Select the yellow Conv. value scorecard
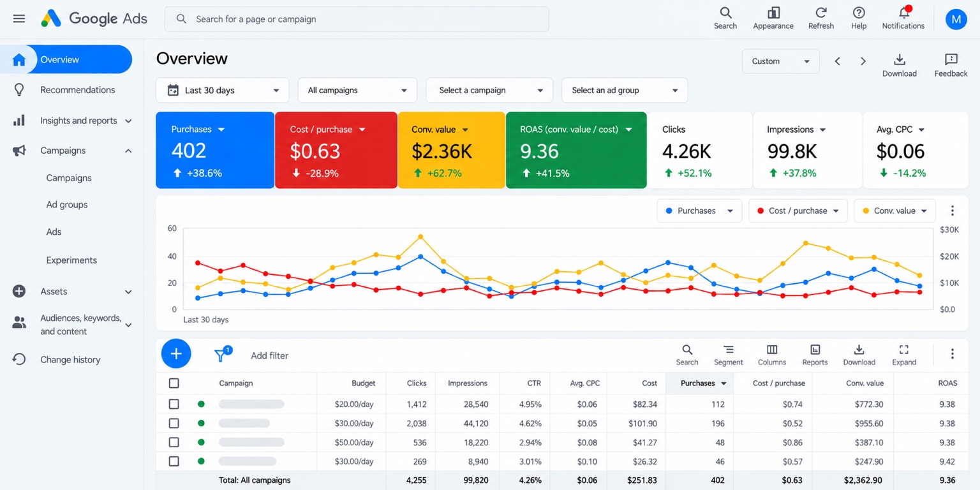Screen dimensions: 980x490 coord(452,151)
